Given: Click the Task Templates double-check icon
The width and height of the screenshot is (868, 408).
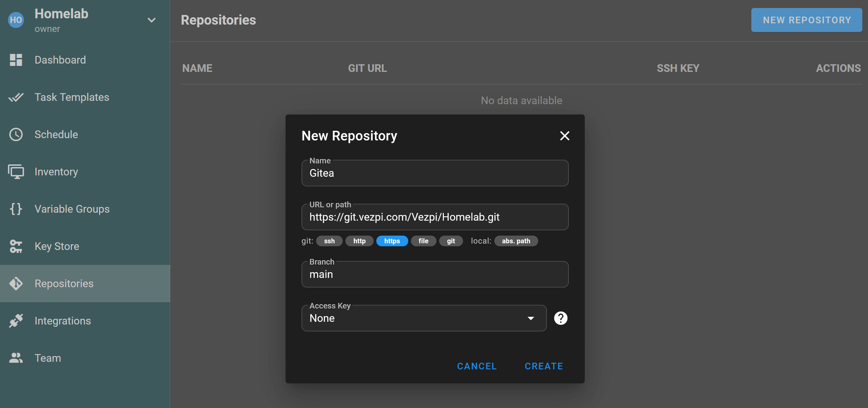Looking at the screenshot, I should pos(16,98).
